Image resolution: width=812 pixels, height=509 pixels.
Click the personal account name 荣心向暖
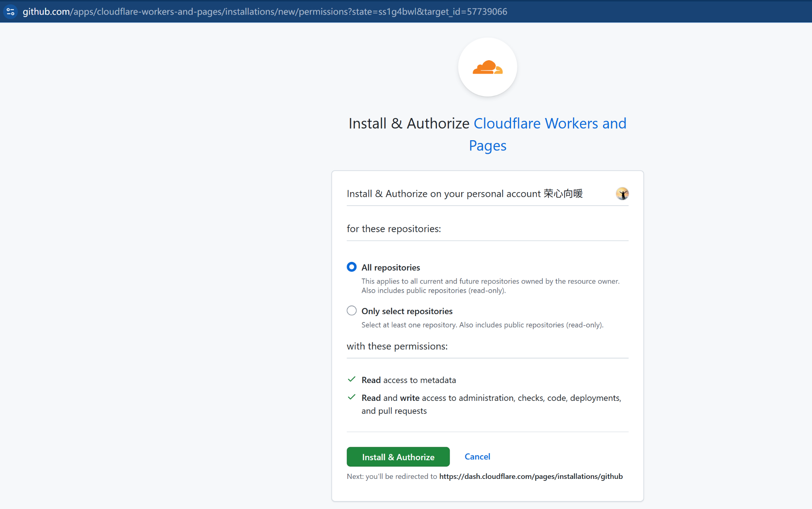click(x=563, y=194)
